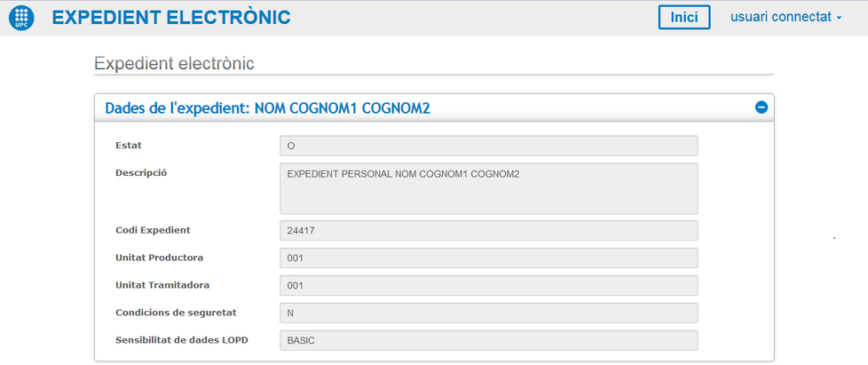Click the Unitat Productora label
The width and height of the screenshot is (868, 365).
pos(160,258)
